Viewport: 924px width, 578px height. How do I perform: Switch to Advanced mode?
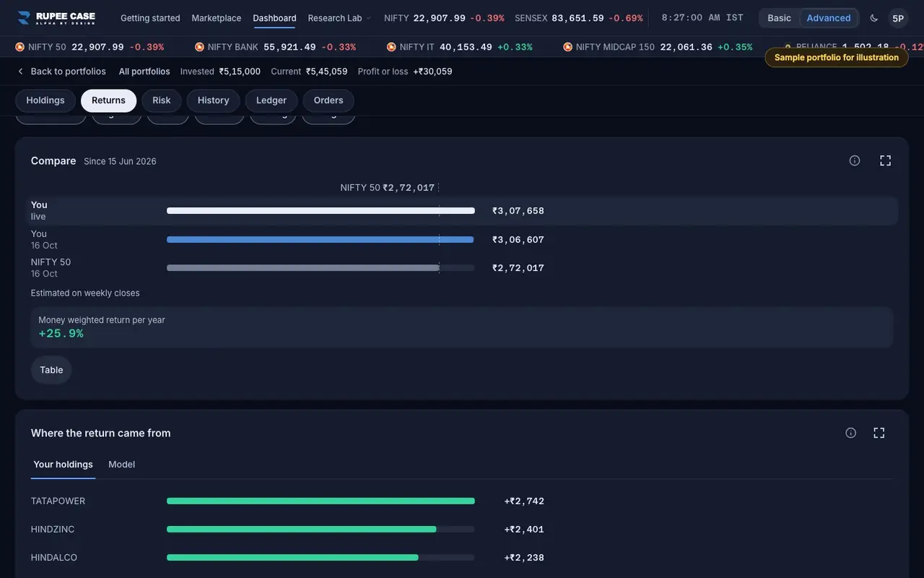tap(829, 18)
